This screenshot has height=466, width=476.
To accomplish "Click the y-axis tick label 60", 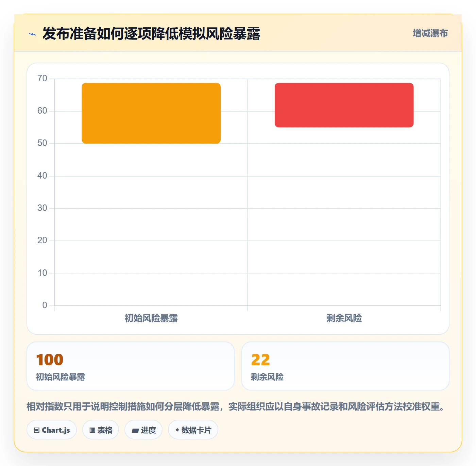I will coord(42,111).
